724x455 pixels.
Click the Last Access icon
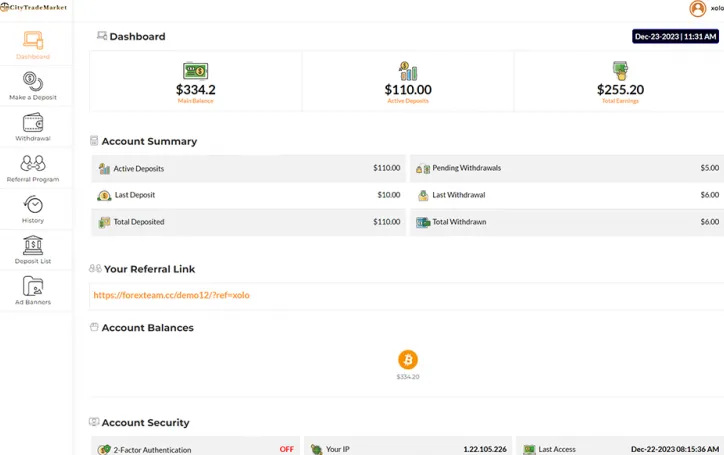click(x=529, y=449)
